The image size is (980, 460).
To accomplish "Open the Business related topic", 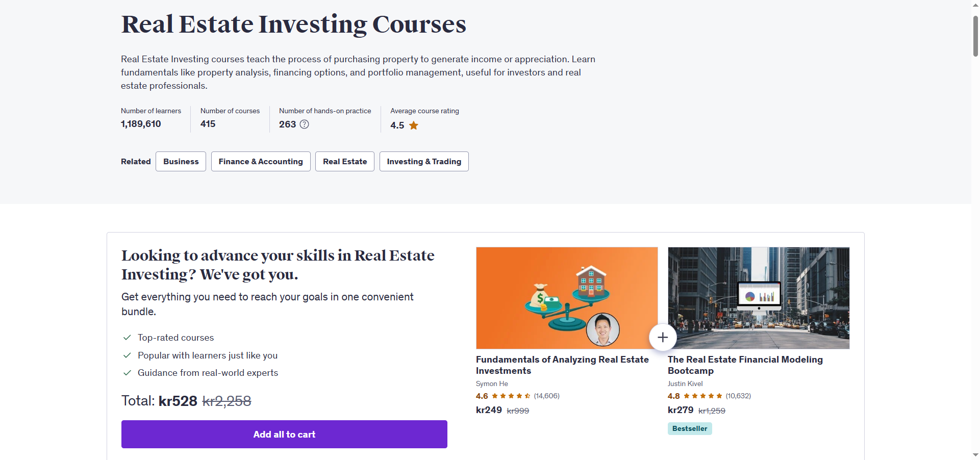I will (181, 161).
